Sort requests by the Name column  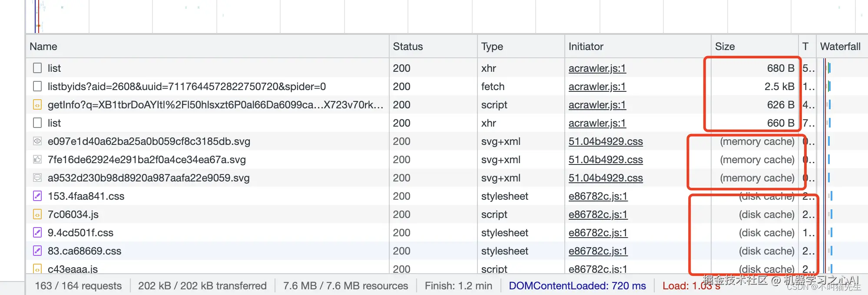click(x=43, y=47)
